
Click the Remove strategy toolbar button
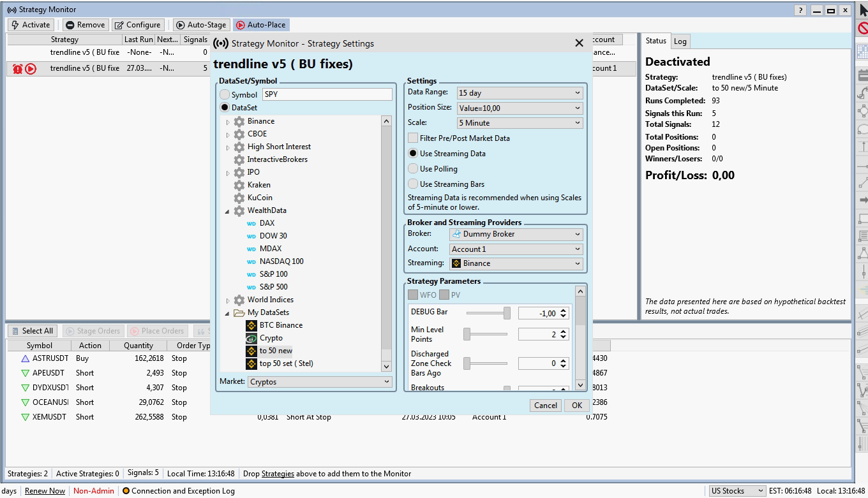84,25
